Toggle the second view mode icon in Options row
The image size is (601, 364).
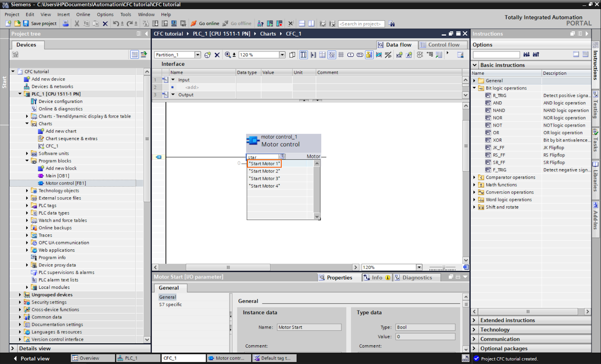pyautogui.click(x=586, y=54)
